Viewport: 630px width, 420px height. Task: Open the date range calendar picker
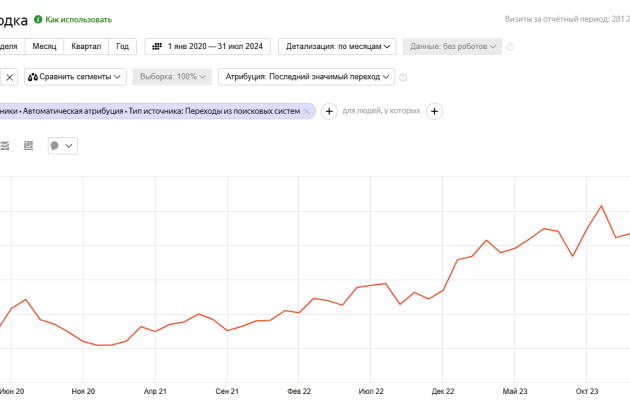(208, 46)
